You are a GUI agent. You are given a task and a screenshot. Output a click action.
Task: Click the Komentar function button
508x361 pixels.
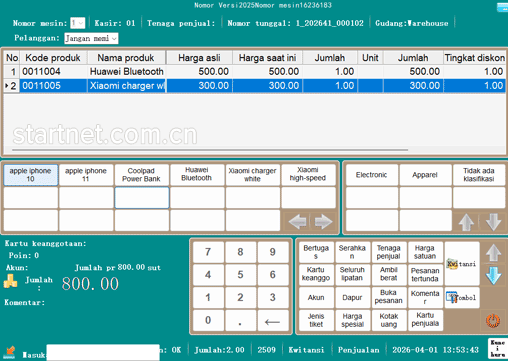tap(425, 297)
